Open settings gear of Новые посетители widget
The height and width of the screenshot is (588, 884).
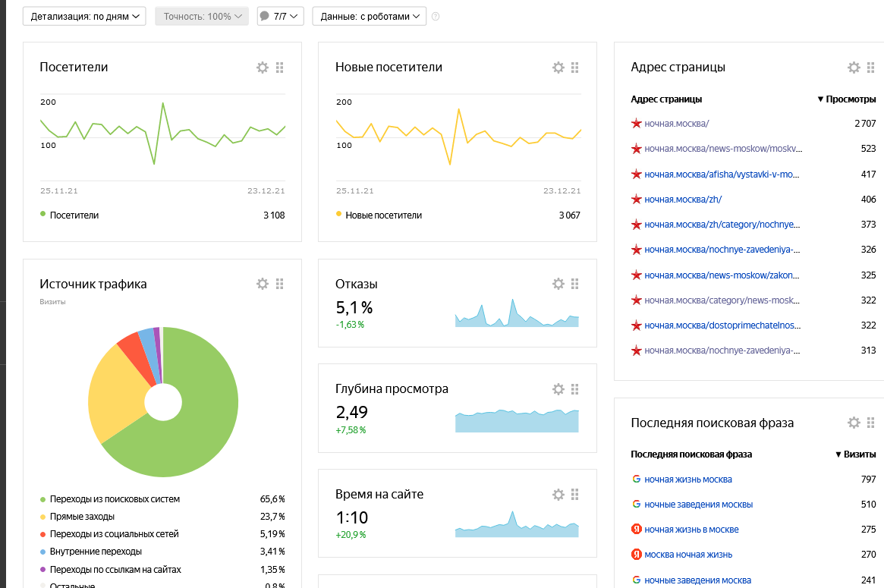pos(558,68)
